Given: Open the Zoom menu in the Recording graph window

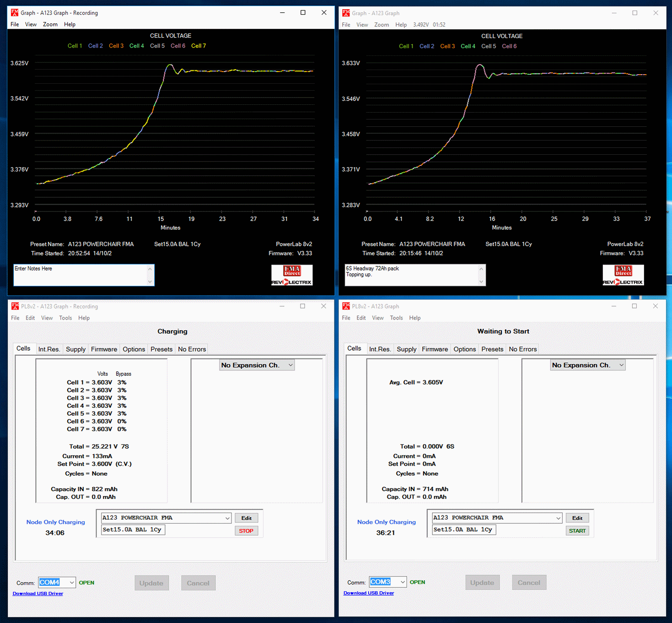Looking at the screenshot, I should (x=50, y=25).
